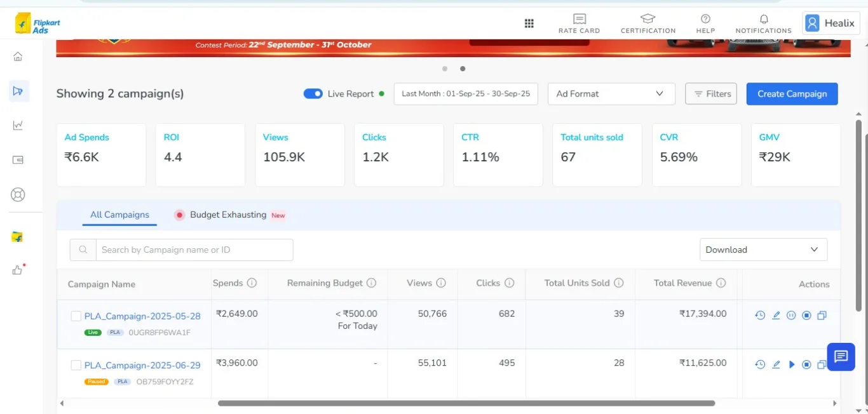
Task: Click the Flipkart shopping bag sidebar icon
Action: point(18,237)
